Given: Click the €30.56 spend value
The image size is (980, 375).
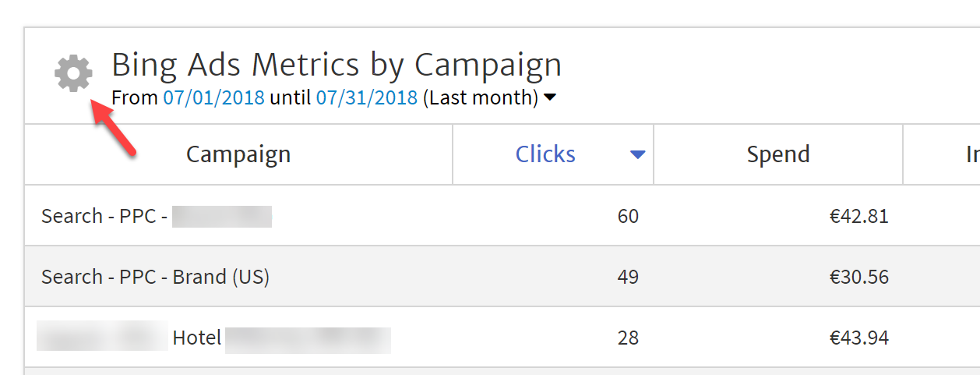Looking at the screenshot, I should (859, 277).
